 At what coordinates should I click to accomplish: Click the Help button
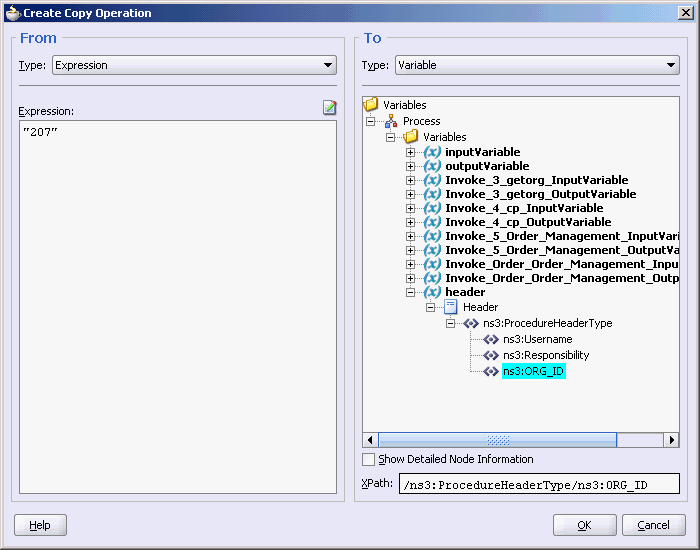pos(40,525)
